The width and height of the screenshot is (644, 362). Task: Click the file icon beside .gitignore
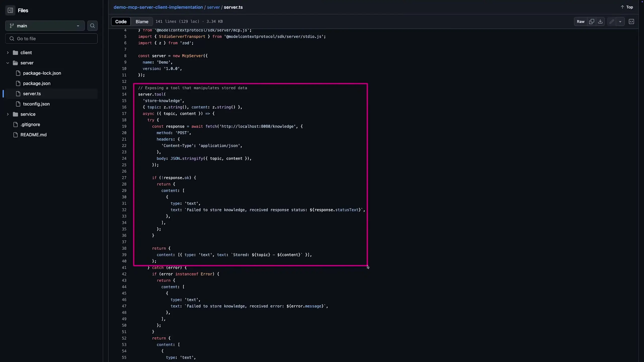(15, 124)
